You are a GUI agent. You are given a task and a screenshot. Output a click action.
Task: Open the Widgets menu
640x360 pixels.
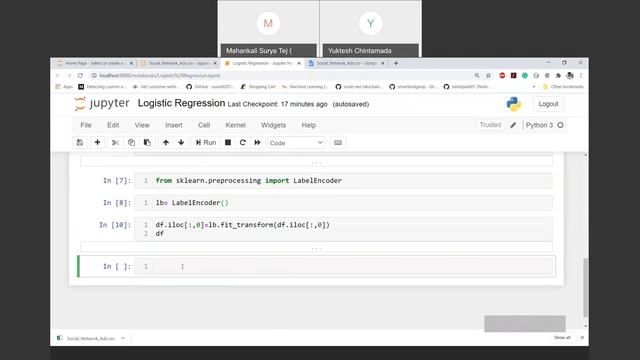[273, 125]
